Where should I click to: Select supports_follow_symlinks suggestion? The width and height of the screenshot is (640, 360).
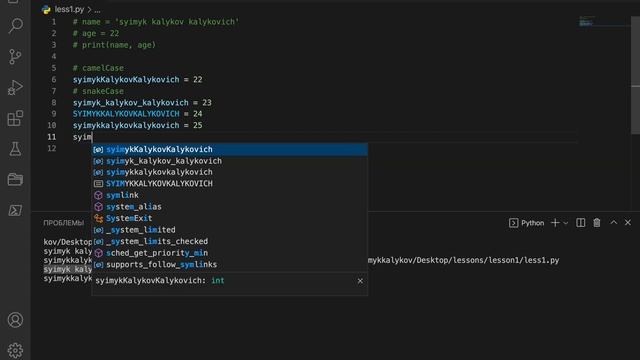coord(230,264)
